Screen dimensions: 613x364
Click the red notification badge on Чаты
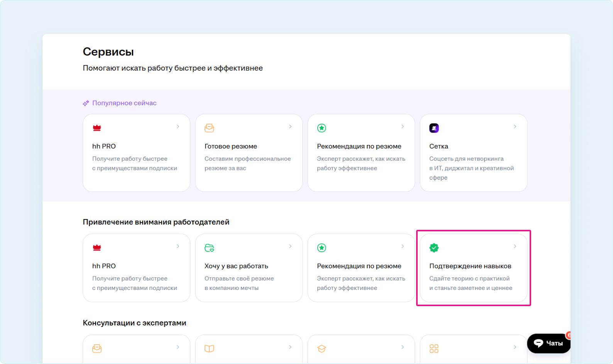click(x=568, y=335)
